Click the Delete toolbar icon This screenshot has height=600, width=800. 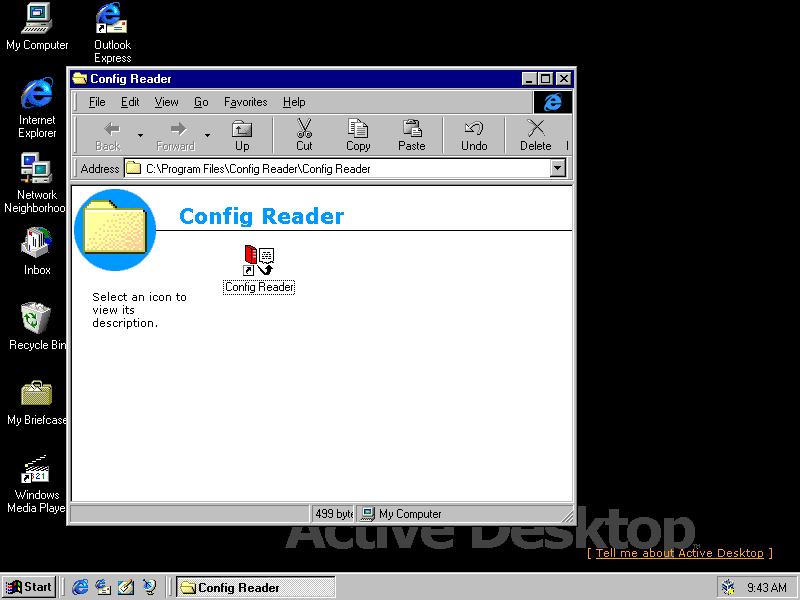(536, 135)
